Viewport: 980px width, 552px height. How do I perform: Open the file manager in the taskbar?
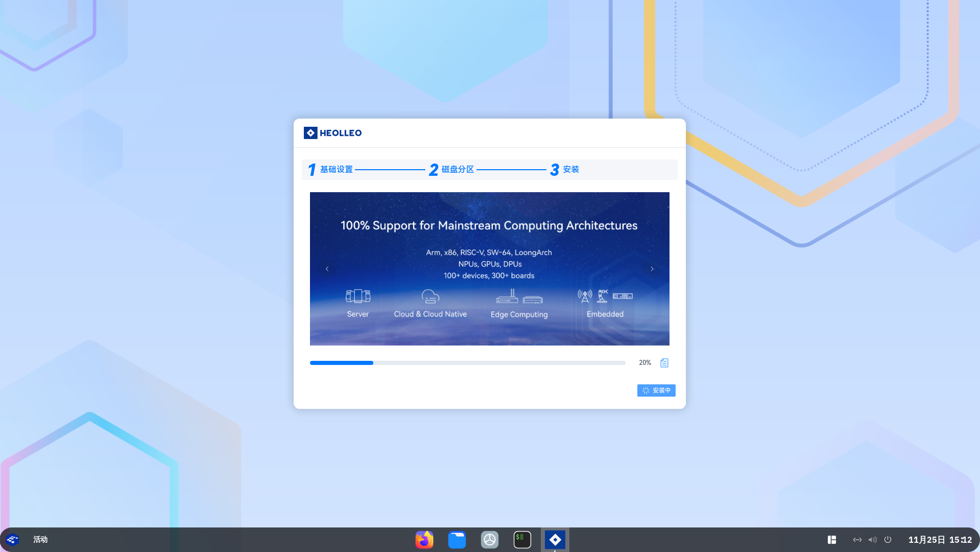457,540
